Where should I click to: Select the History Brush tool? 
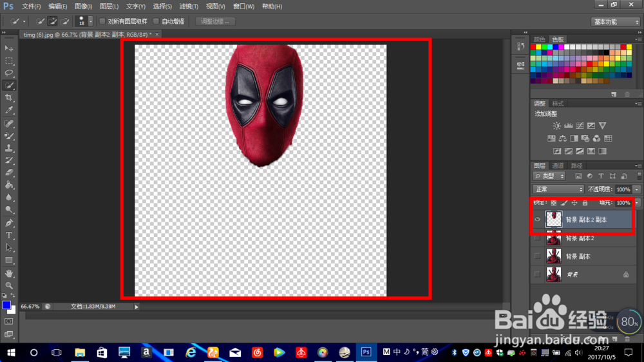pos(9,160)
